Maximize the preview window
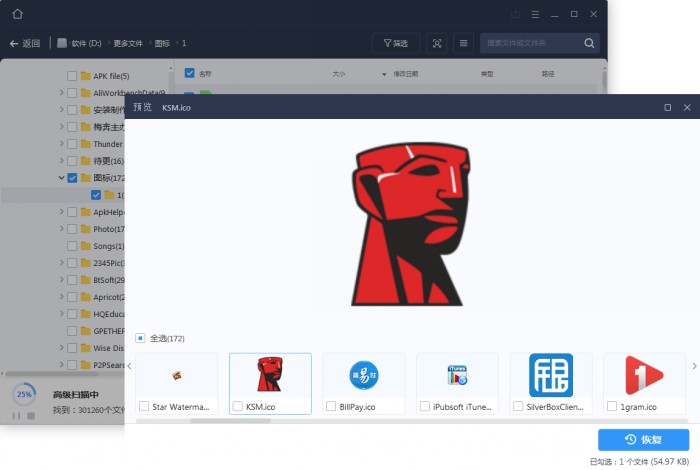This screenshot has height=470, width=700. tap(667, 107)
